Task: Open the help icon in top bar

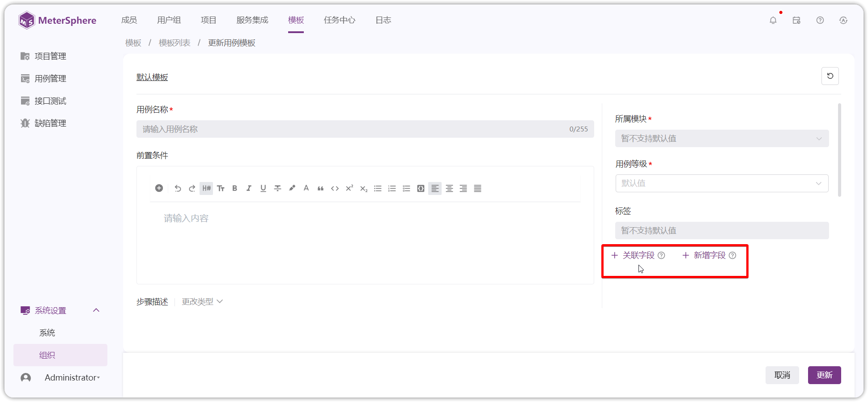Action: pos(820,20)
